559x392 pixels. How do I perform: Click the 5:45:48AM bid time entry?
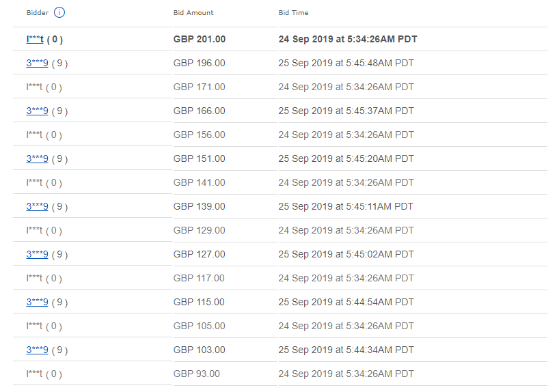point(346,63)
